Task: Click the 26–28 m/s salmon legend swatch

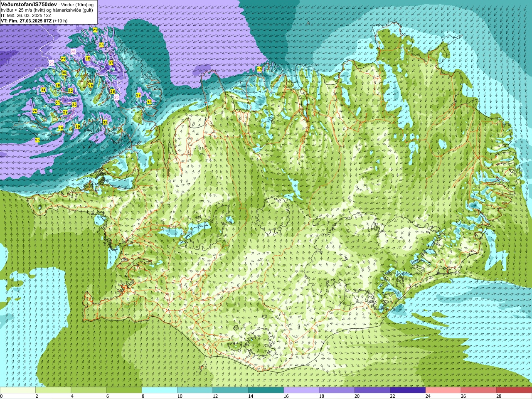Action: tap(478, 390)
